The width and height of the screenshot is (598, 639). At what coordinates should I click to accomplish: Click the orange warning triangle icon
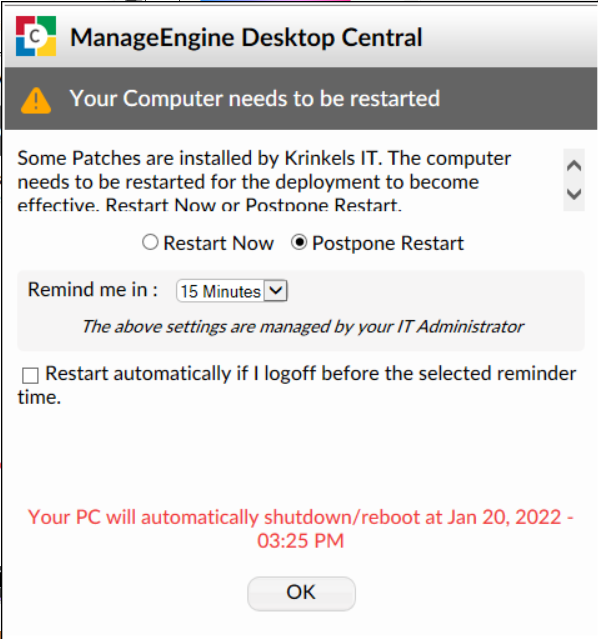36,100
